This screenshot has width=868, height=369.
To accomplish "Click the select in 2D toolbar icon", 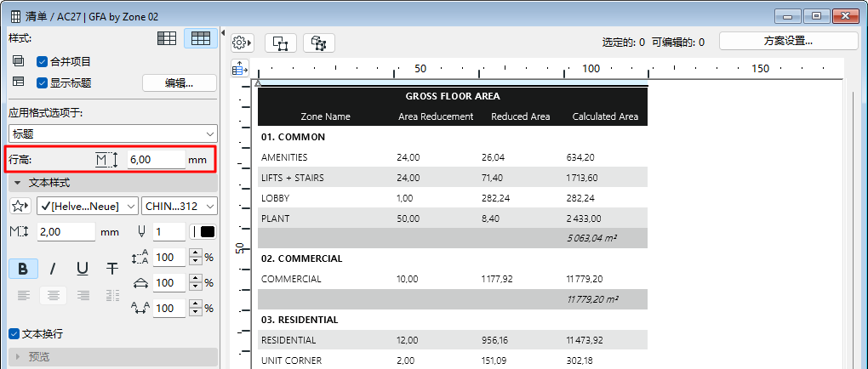I will tap(281, 43).
